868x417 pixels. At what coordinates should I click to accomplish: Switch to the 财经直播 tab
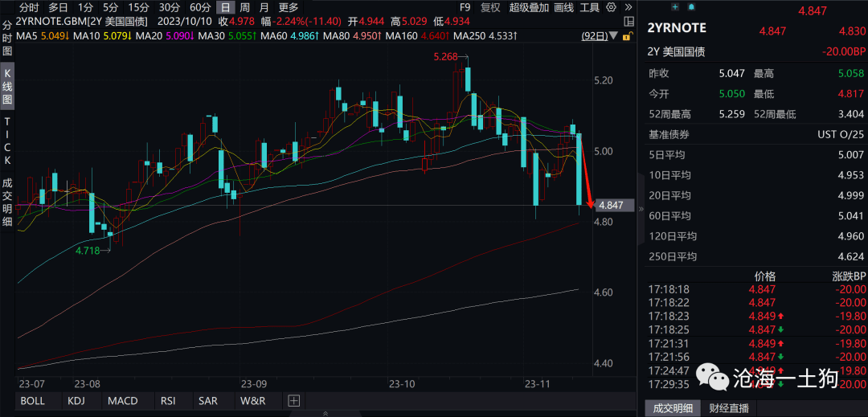pyautogui.click(x=728, y=408)
